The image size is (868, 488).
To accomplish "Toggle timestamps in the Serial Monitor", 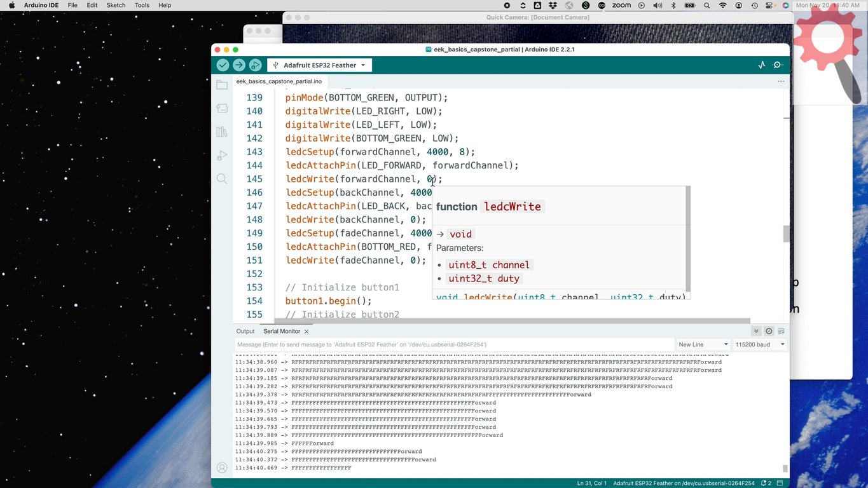I will pyautogui.click(x=769, y=331).
